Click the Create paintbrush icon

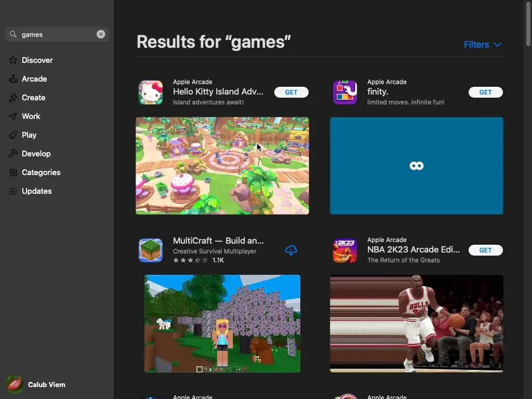point(13,98)
